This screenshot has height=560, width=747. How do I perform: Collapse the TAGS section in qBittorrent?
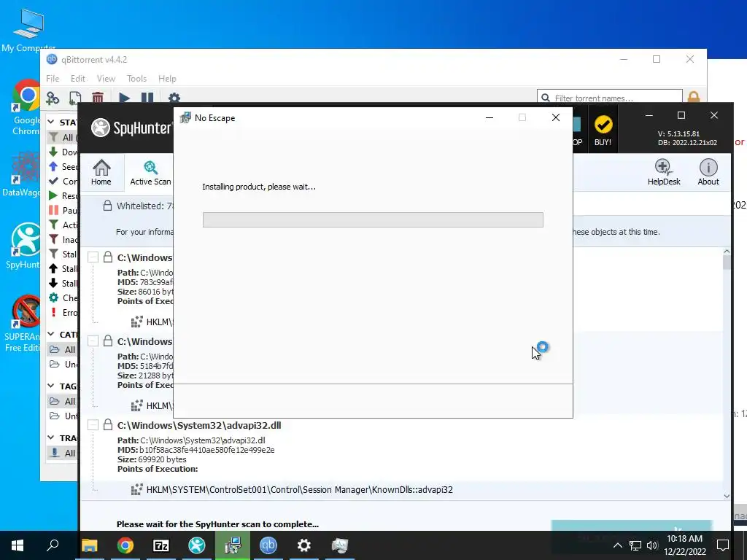pos(51,386)
